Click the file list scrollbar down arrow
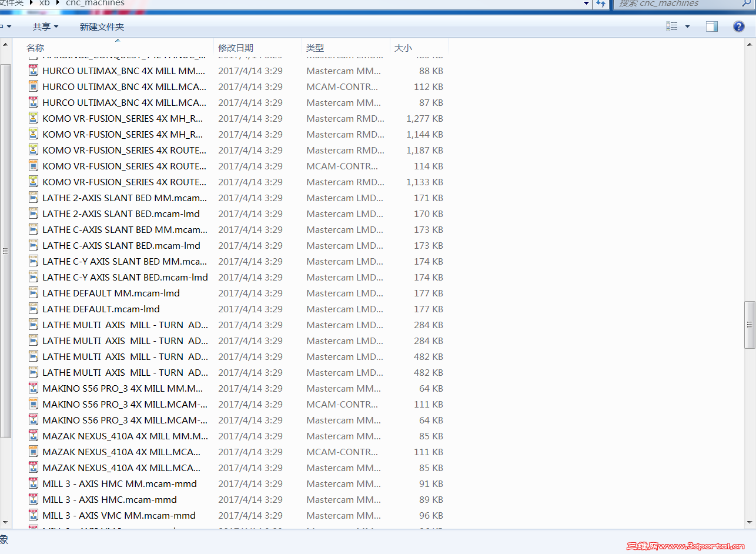This screenshot has height=554, width=756. click(750, 522)
